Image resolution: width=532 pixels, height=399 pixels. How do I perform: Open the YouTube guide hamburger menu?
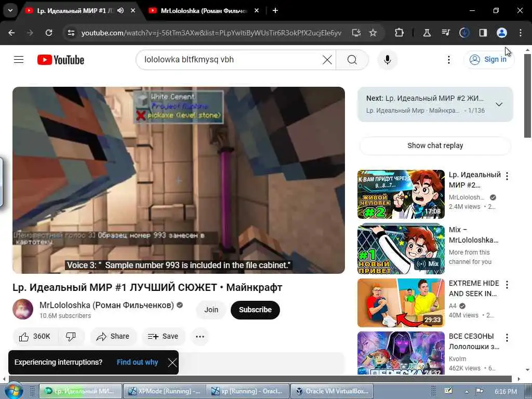[x=19, y=60]
